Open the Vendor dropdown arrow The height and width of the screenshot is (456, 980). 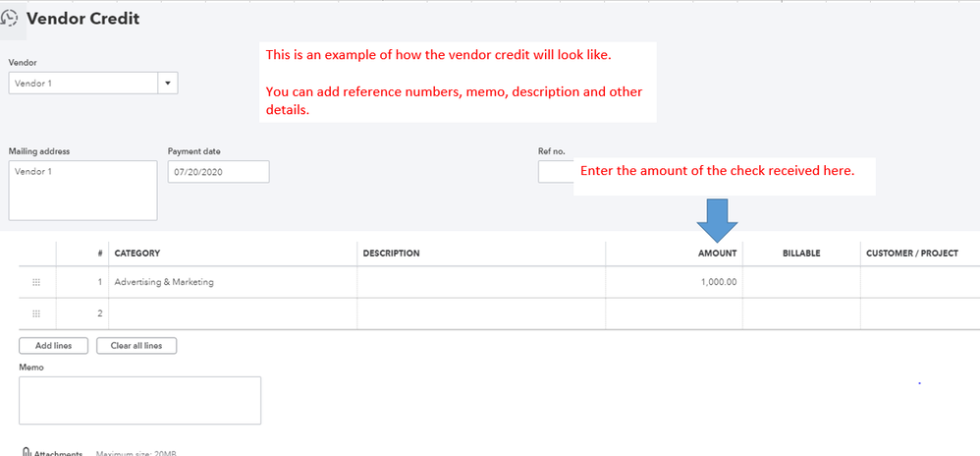click(168, 84)
